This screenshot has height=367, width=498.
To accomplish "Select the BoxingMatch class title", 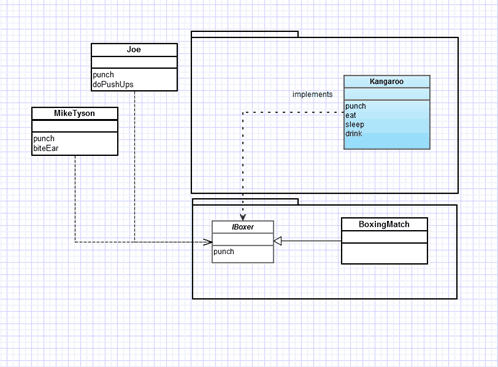I will [x=384, y=224].
